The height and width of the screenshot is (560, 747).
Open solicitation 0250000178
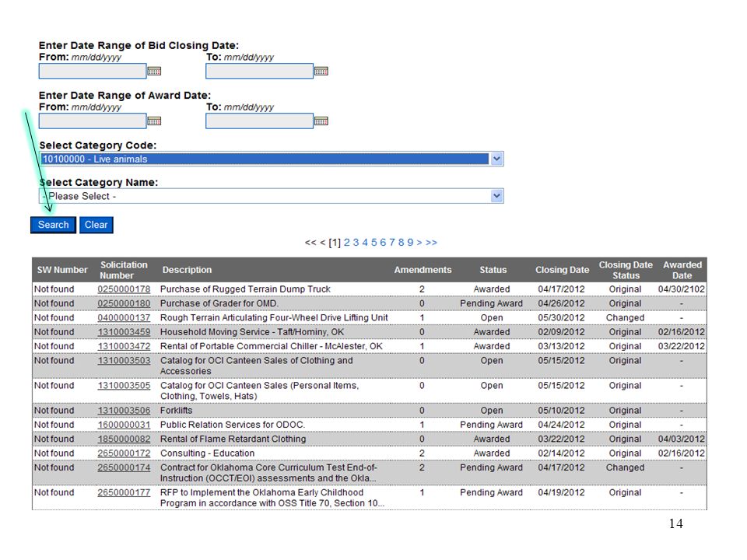pos(124,289)
